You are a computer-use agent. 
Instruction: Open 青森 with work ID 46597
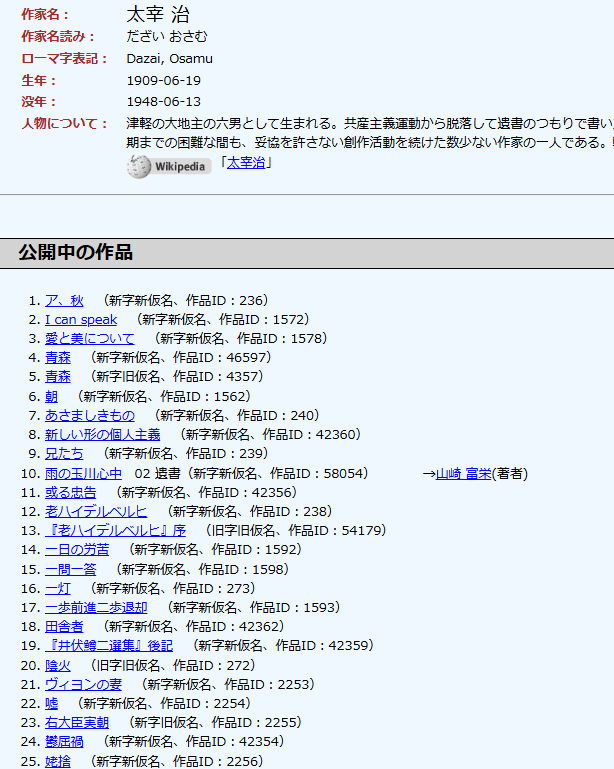tap(58, 358)
